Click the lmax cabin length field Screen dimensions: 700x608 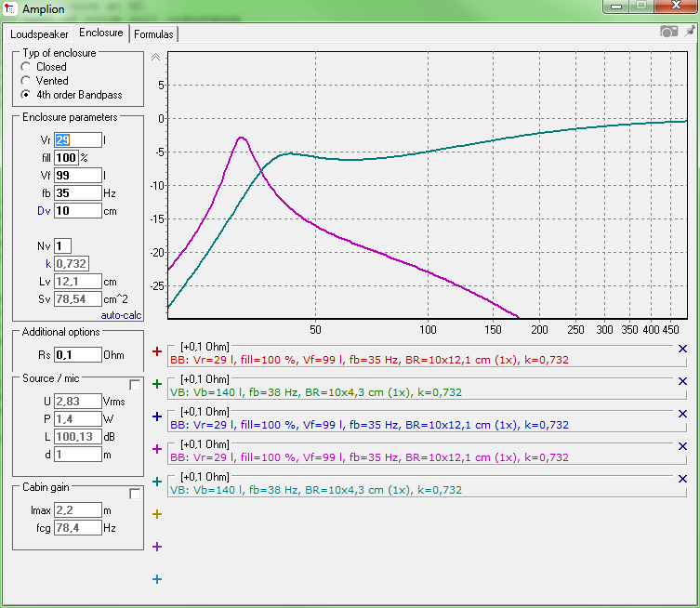78,510
